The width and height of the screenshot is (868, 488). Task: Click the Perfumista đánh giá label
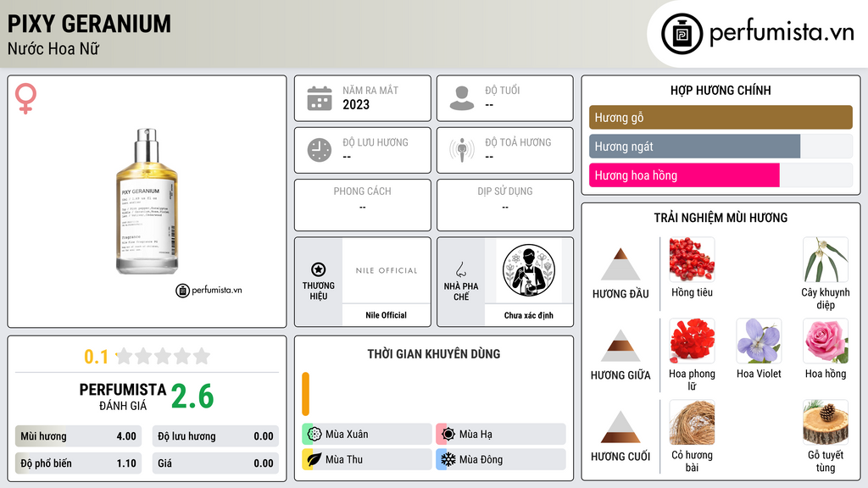122,396
